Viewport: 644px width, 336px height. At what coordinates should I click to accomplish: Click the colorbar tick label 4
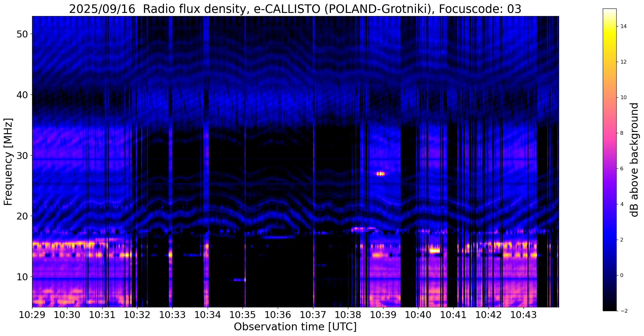click(x=622, y=204)
